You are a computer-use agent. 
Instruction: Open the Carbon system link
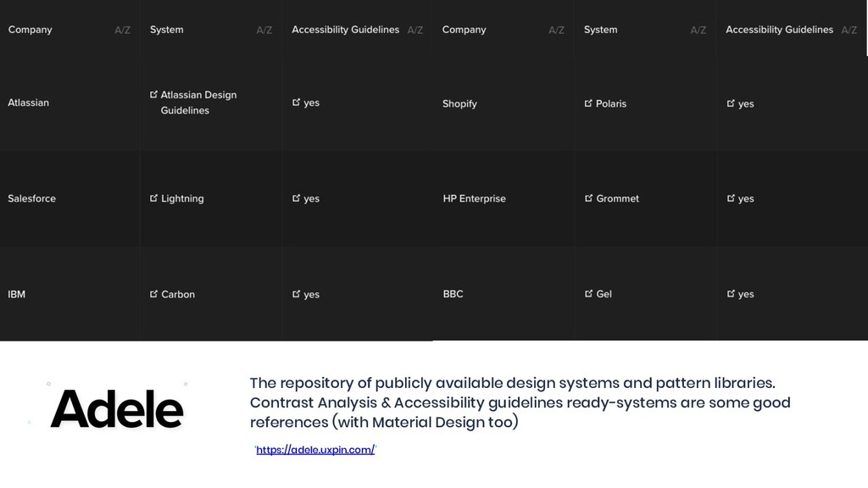pos(178,294)
